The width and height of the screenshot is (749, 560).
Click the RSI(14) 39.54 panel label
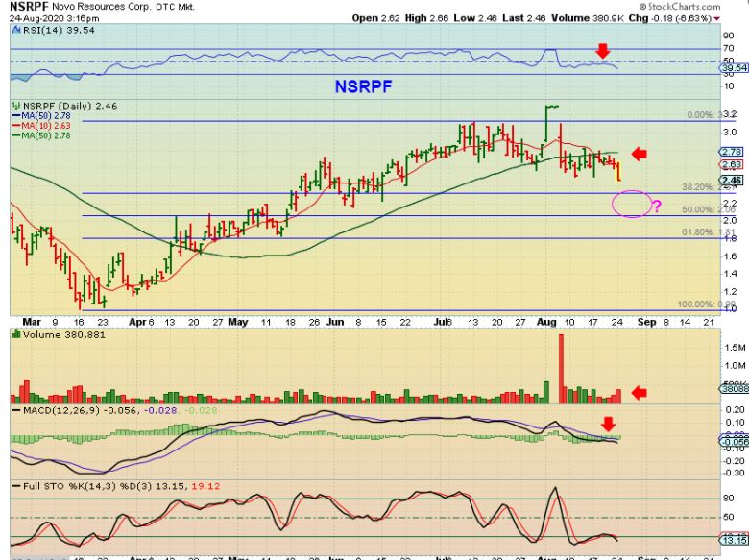(59, 30)
